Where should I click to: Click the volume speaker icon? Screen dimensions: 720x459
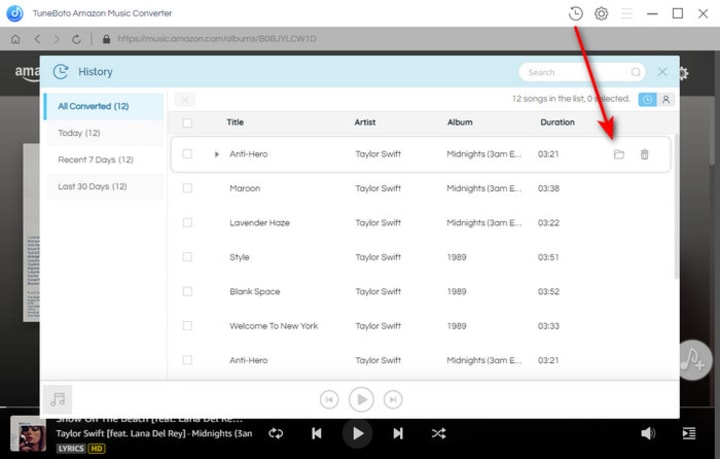[648, 433]
